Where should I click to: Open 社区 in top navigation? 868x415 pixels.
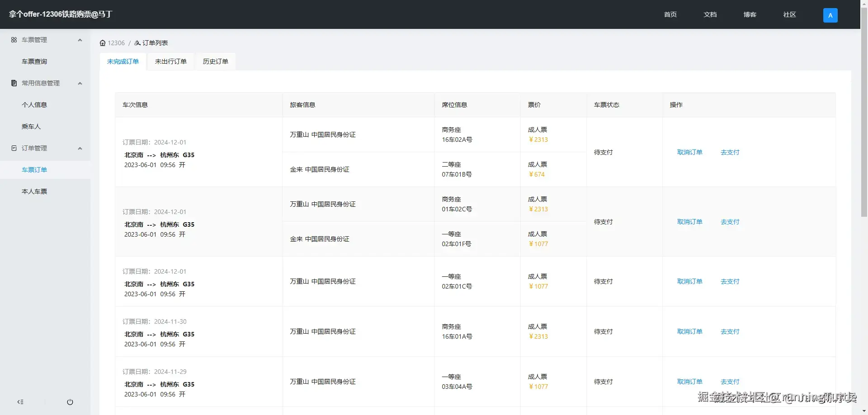click(x=790, y=14)
